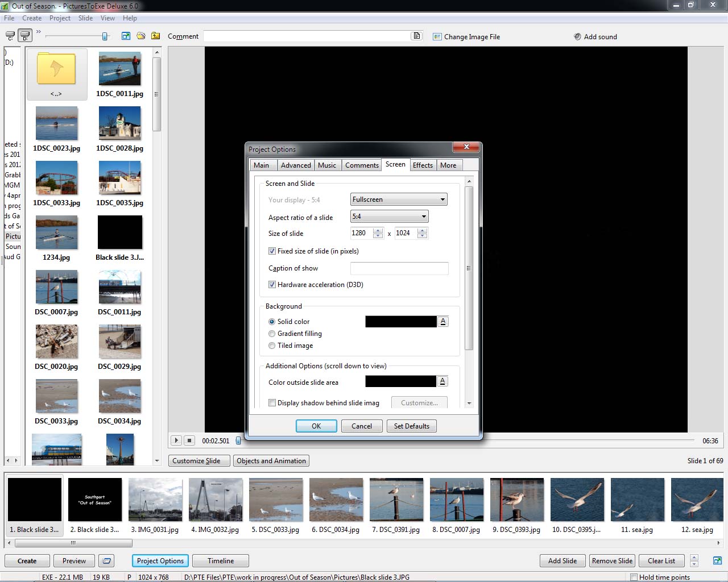Image resolution: width=728 pixels, height=582 pixels.
Task: Click the expand file panel icon
Action: click(126, 36)
